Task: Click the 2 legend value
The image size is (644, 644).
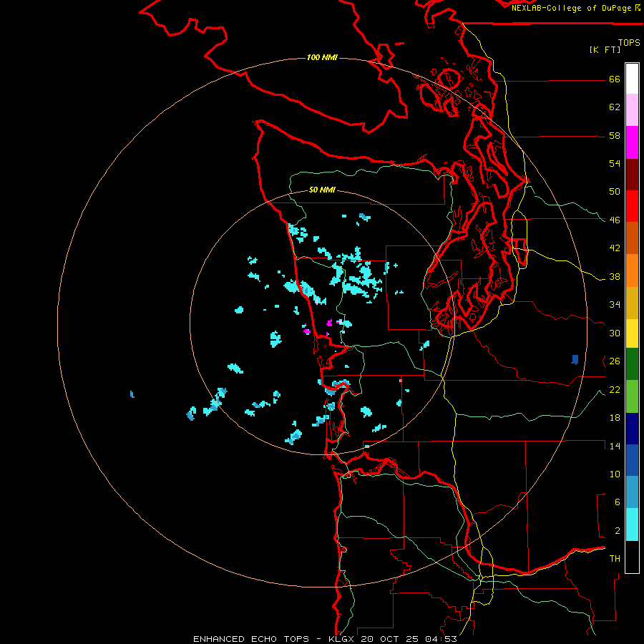Action: coord(618,531)
